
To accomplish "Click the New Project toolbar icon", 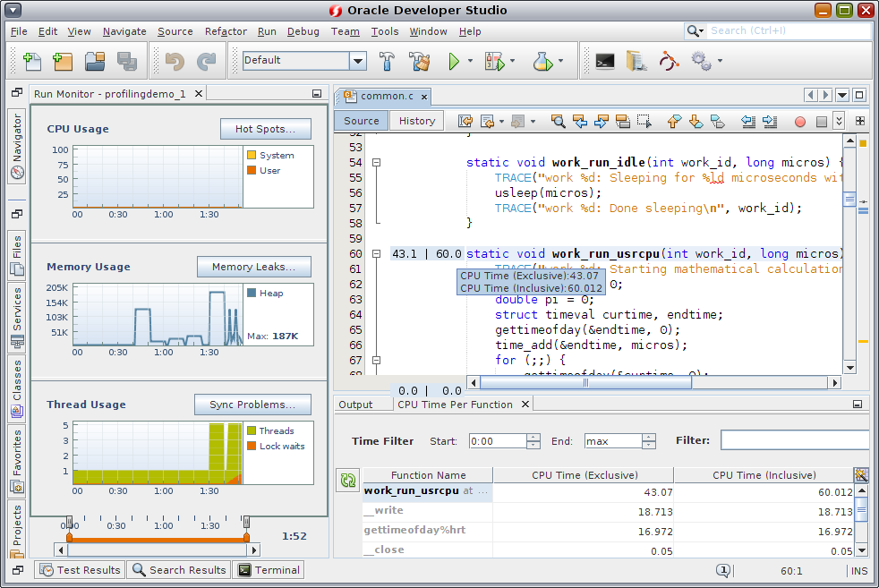I will coord(62,61).
